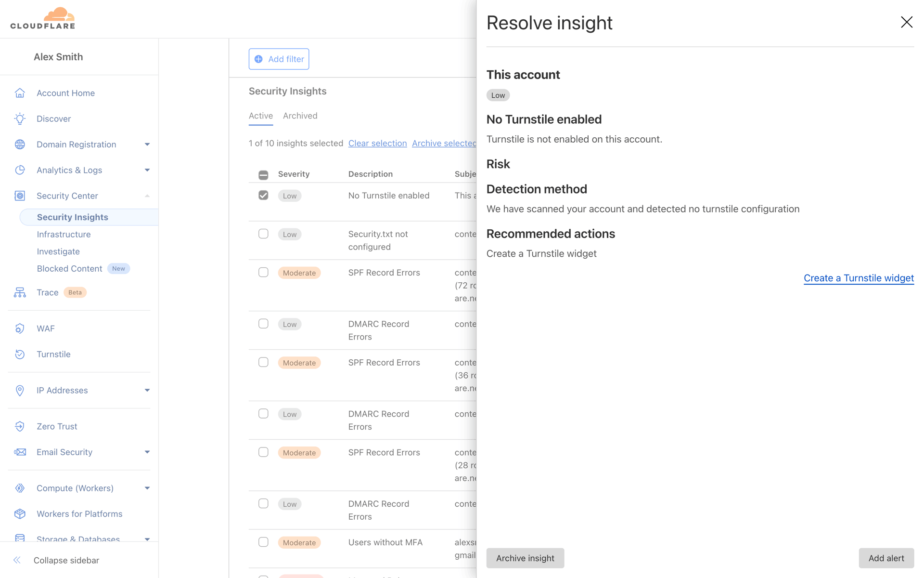This screenshot has height=578, width=924.
Task: Click the plus icon in Add filter
Action: pos(258,59)
